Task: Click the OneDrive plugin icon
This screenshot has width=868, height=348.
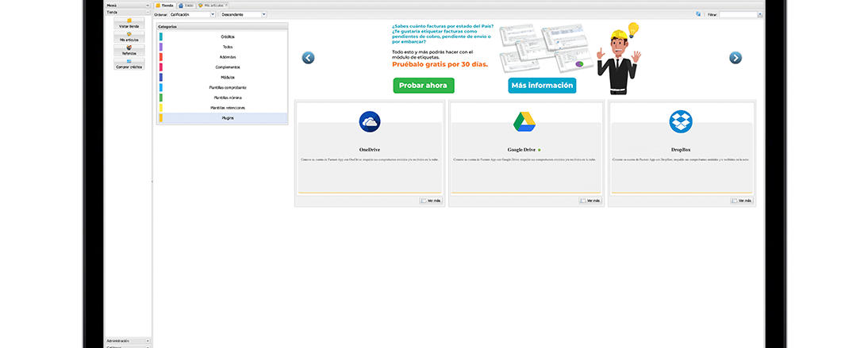Action: coord(369,121)
